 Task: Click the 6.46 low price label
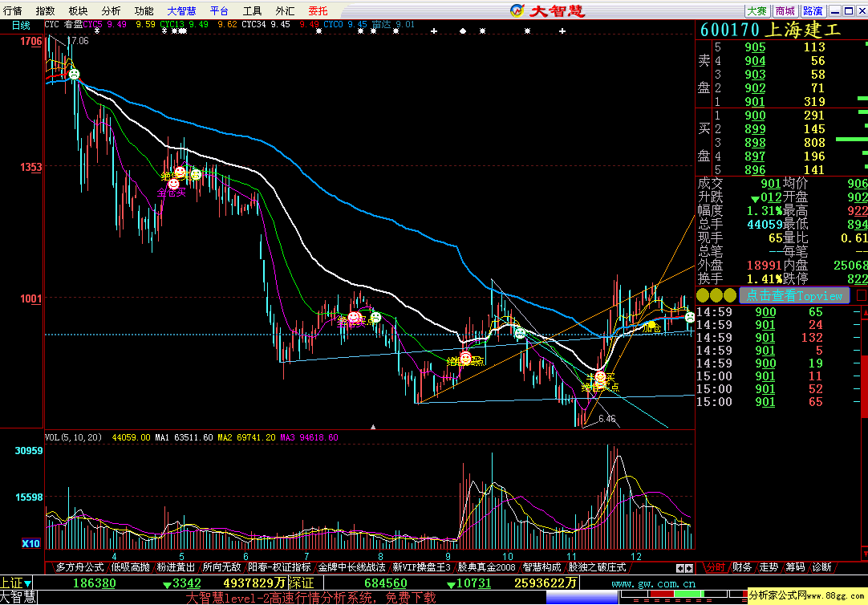(x=606, y=419)
